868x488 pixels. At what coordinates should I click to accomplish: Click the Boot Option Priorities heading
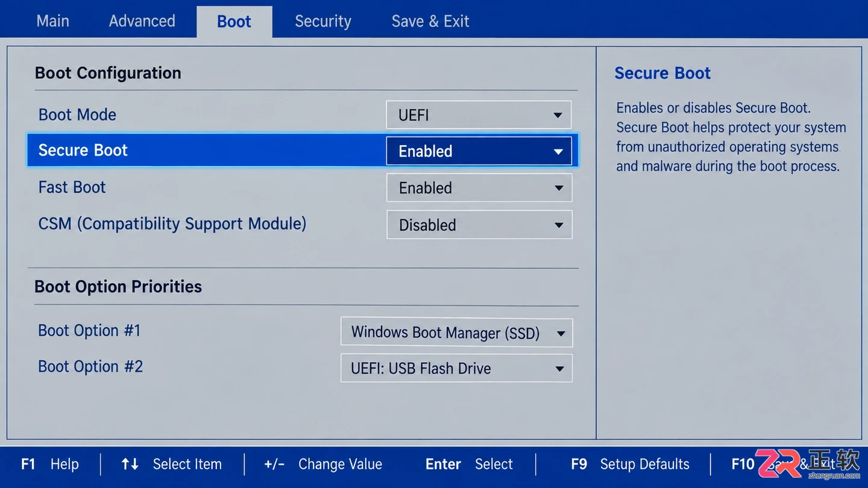(118, 287)
